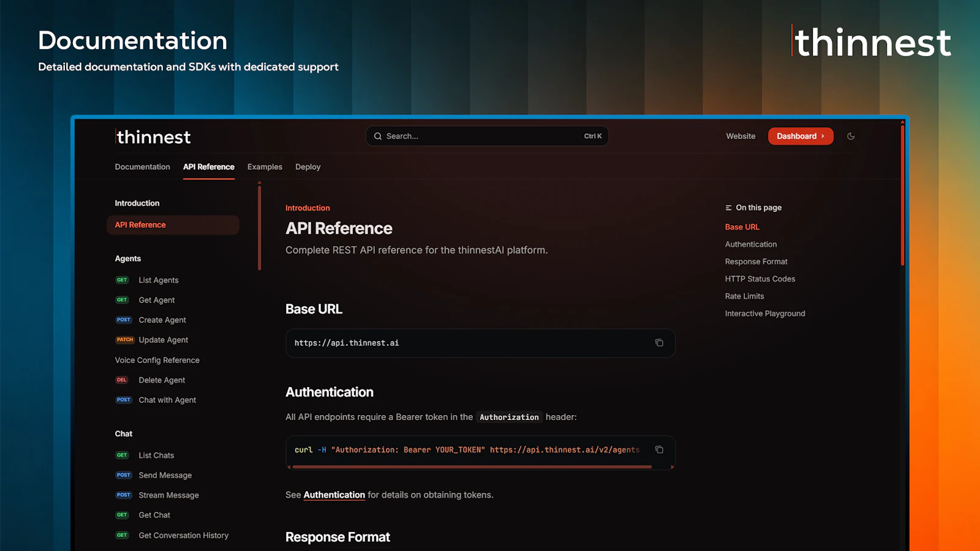Click POST badge beside Stream Message

click(x=124, y=495)
